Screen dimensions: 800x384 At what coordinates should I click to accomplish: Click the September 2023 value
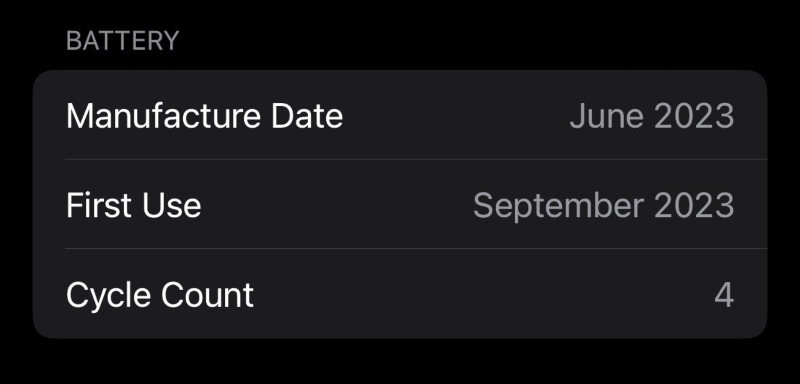click(604, 207)
